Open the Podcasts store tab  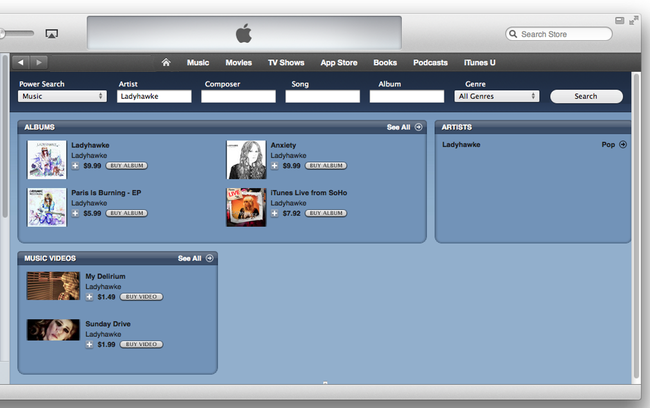click(x=430, y=63)
